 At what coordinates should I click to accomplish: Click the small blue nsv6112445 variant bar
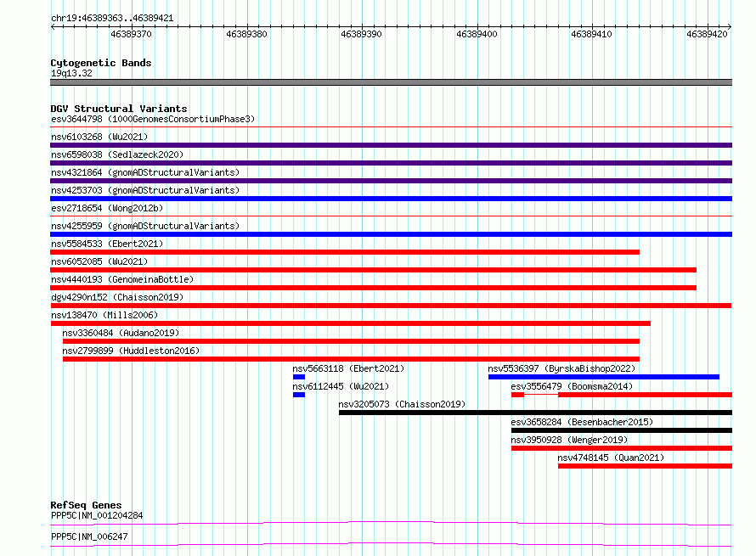point(299,395)
